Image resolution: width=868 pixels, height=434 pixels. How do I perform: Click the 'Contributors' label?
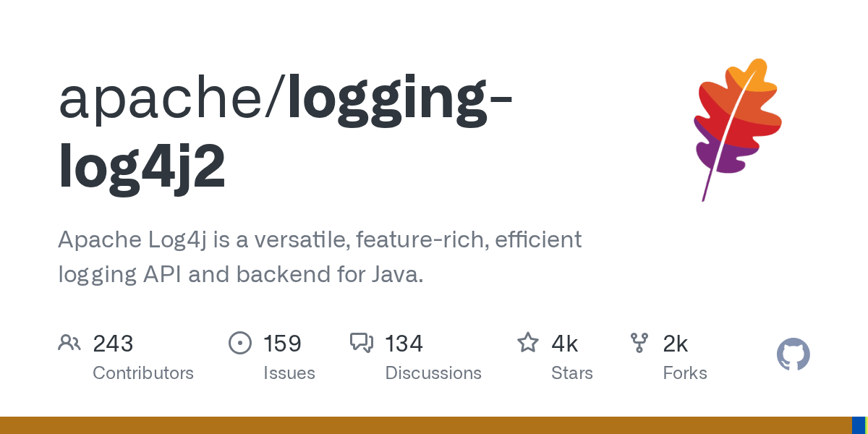point(143,373)
